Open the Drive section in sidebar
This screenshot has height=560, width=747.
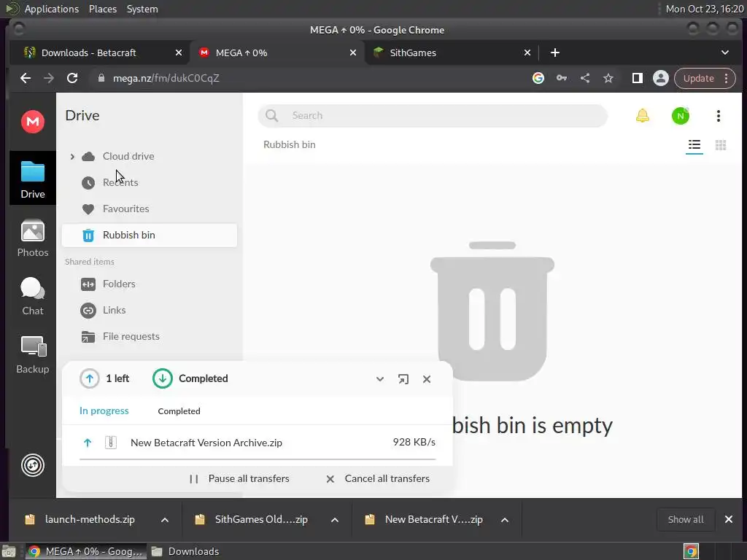(32, 179)
